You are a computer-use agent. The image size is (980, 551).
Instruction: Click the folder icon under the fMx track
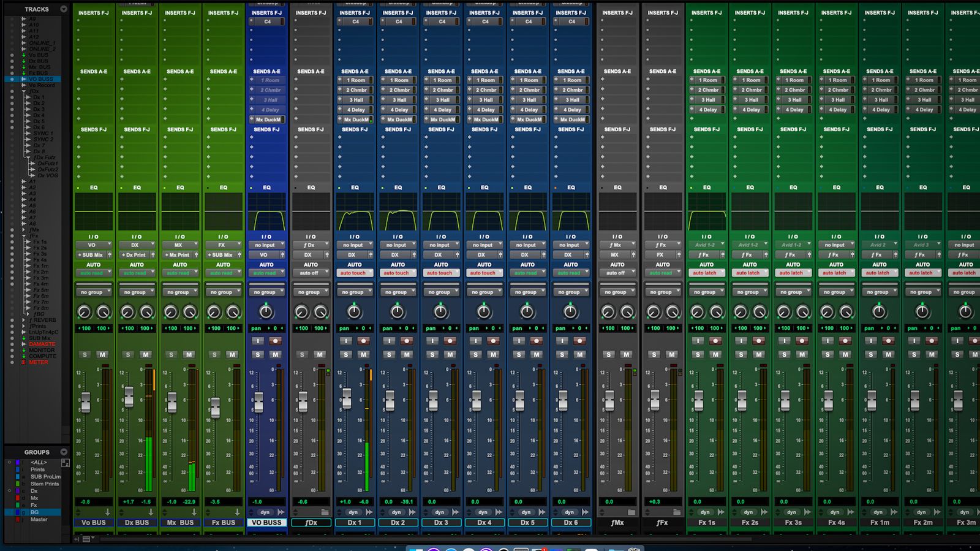[x=631, y=512]
